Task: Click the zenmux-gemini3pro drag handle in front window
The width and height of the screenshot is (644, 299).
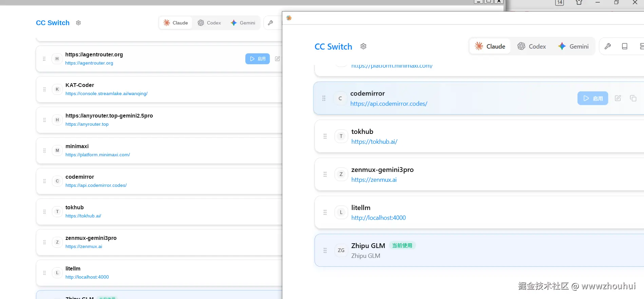Action: tap(325, 174)
